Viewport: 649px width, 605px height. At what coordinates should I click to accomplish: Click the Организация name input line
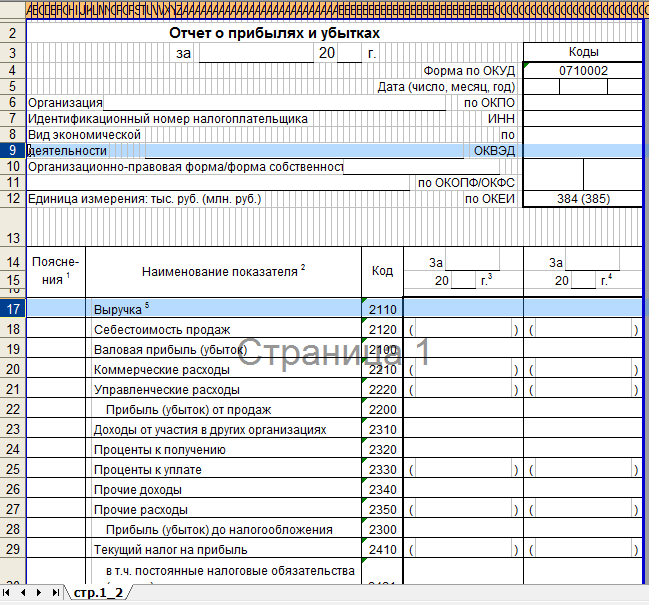point(280,102)
